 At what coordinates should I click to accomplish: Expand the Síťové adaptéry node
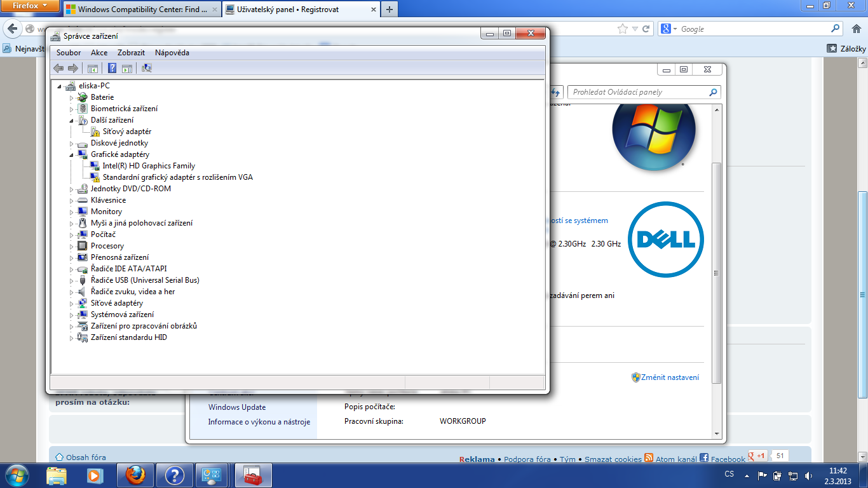coord(72,303)
